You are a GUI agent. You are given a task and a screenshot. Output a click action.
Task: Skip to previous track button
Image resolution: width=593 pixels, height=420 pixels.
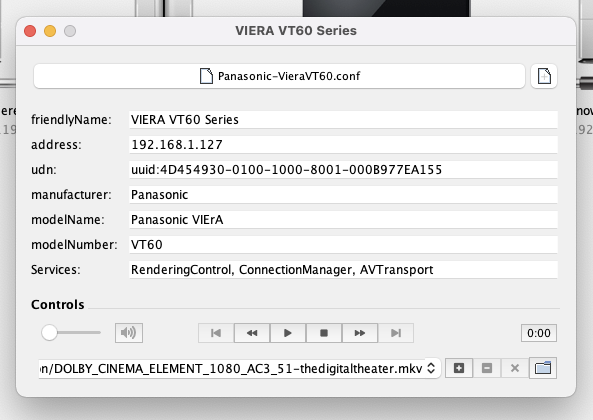point(216,333)
